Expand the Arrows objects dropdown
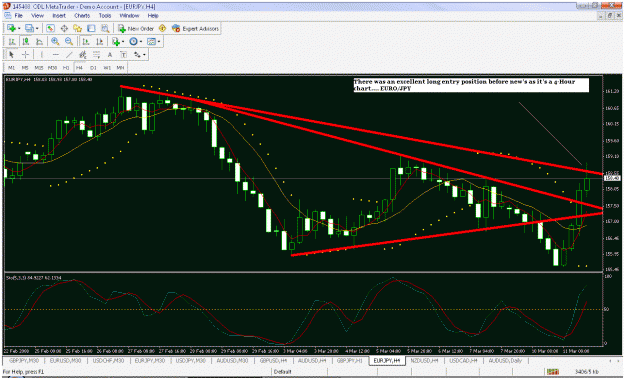Viewport: 625px width, 378px height. [x=144, y=55]
